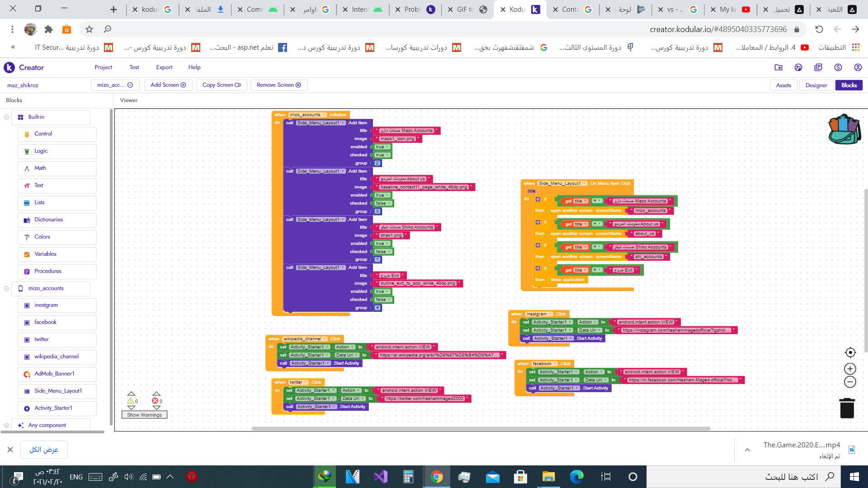Click the zoom in plus icon

click(850, 369)
